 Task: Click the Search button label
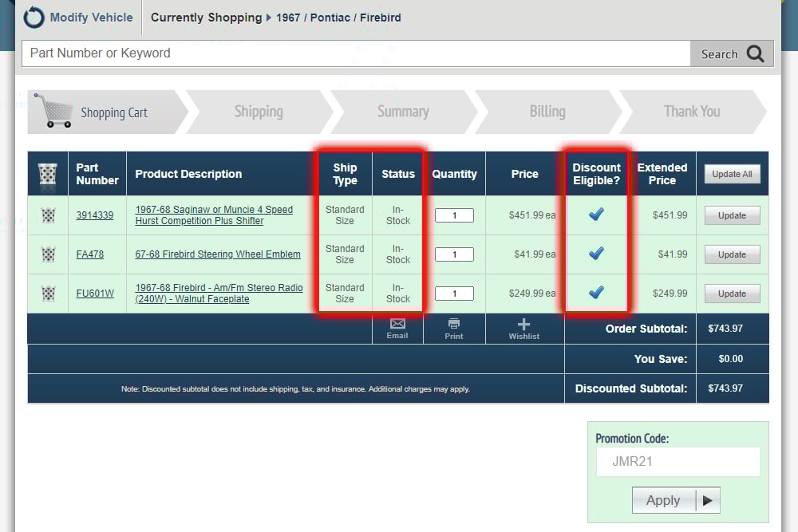pyautogui.click(x=719, y=54)
